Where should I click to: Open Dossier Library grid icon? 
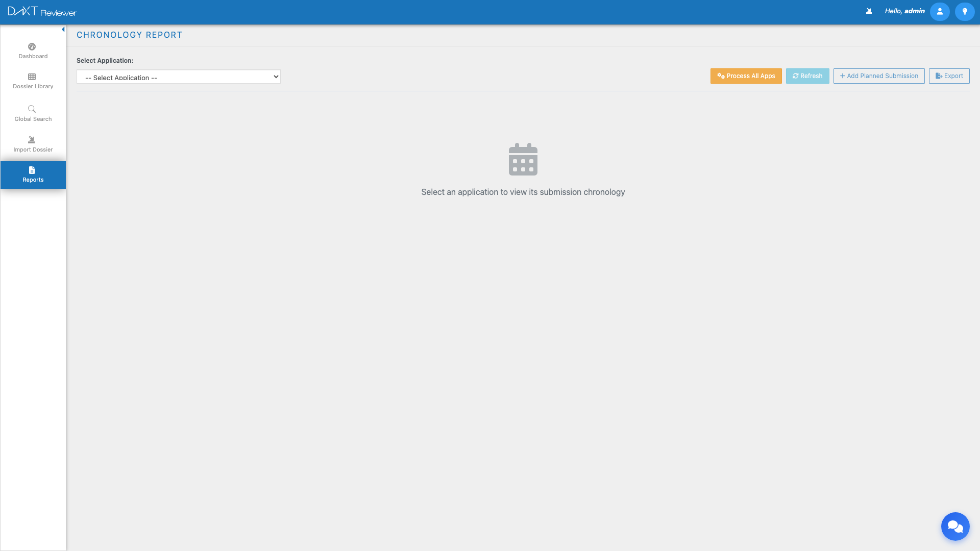click(x=32, y=77)
